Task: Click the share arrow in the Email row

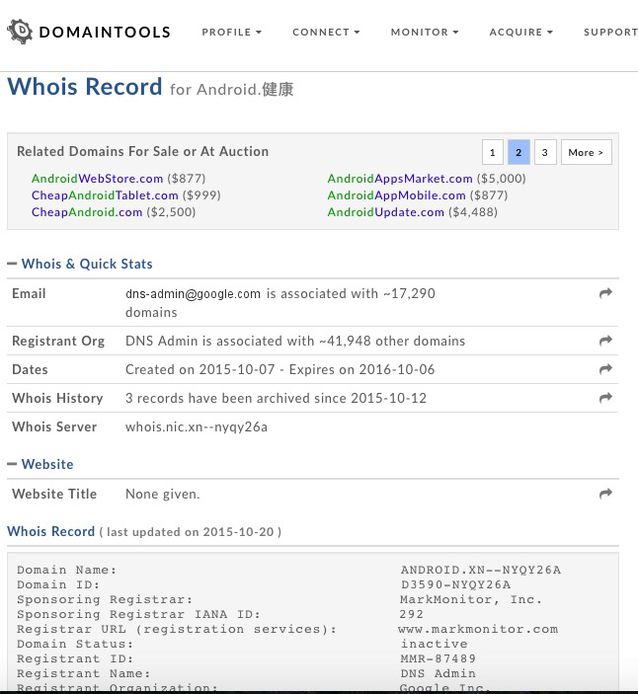Action: coord(605,294)
